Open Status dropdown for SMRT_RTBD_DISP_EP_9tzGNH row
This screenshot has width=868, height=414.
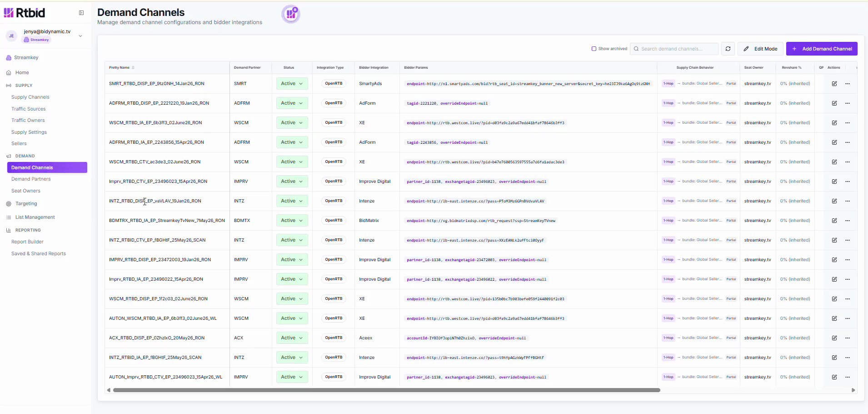[x=292, y=84]
